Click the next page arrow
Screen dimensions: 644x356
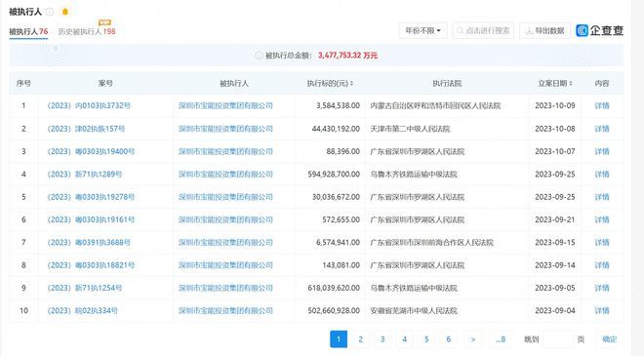coord(472,339)
